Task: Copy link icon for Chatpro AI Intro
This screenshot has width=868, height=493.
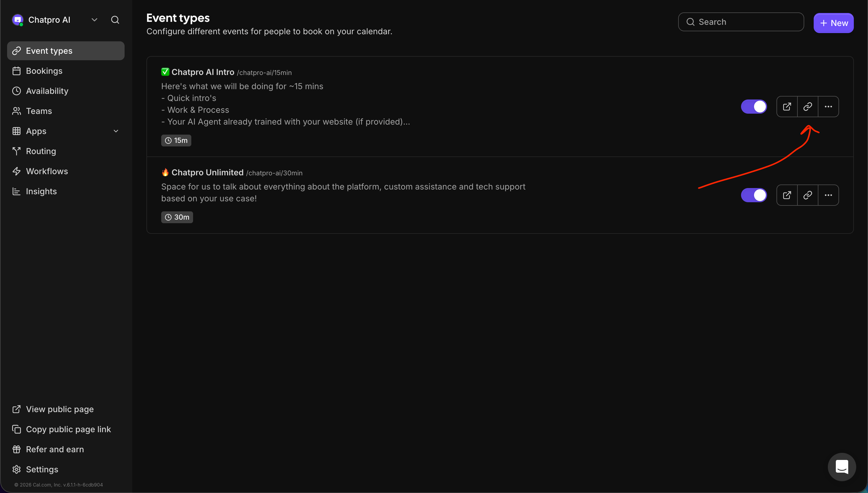Action: pyautogui.click(x=807, y=107)
